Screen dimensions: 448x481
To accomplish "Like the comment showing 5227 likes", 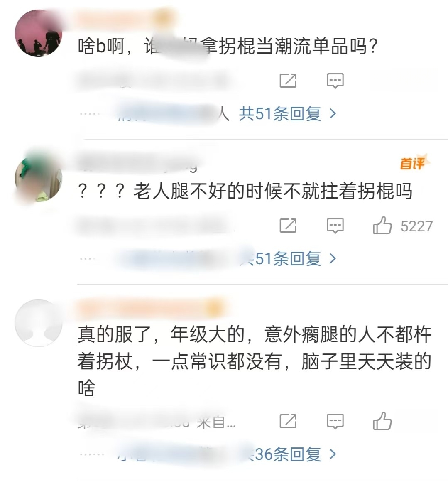I will [x=382, y=226].
